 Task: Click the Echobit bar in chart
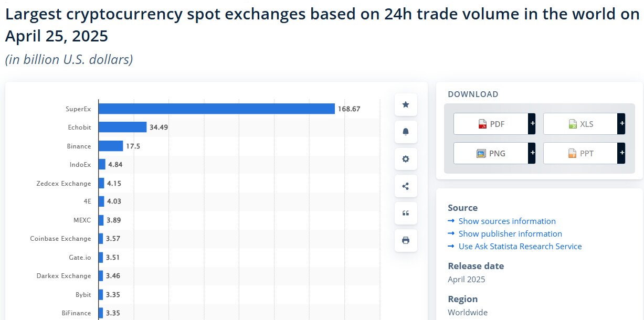[x=123, y=127]
